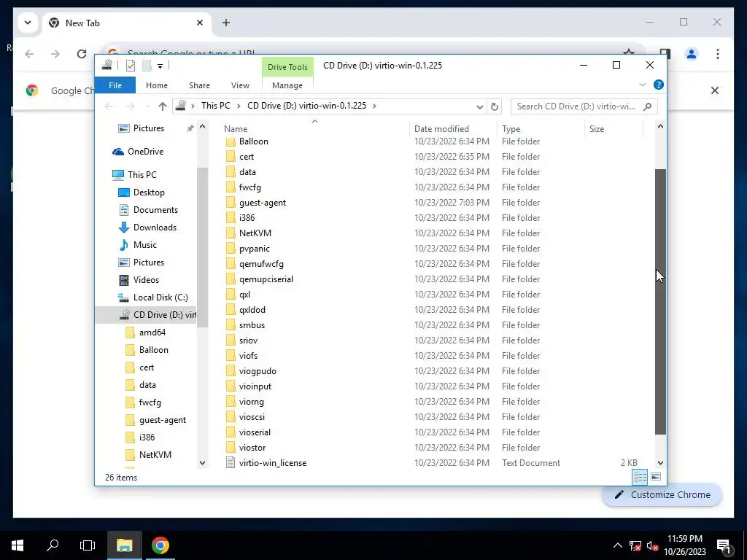Click the New folder quick access icon
Screen dimensions: 747x560
click(x=147, y=66)
